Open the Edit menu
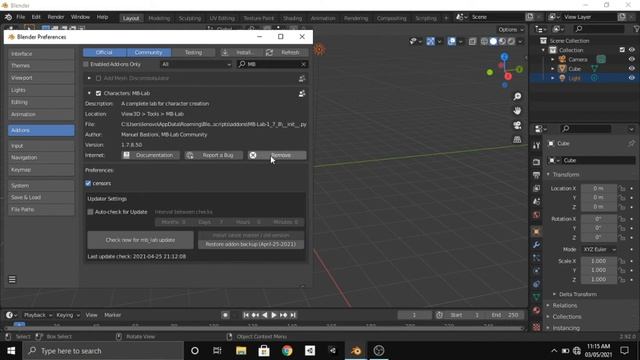Screen dimensions: 640x360 [x=36, y=17]
